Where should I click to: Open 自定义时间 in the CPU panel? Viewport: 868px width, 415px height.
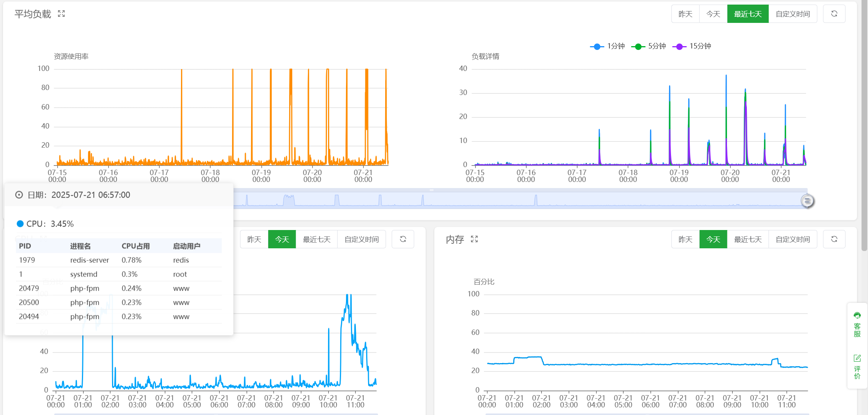click(361, 239)
